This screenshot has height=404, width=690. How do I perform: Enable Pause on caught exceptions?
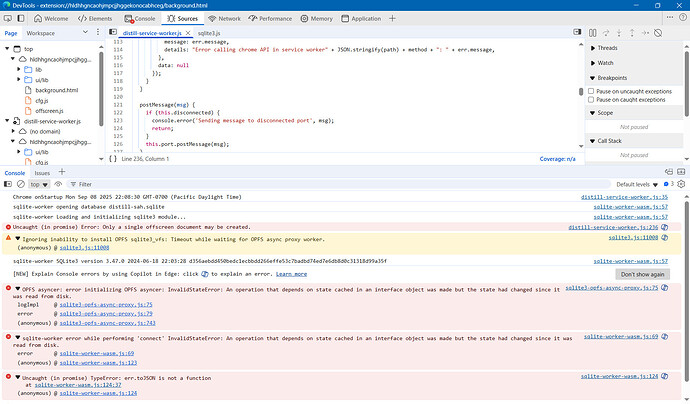pyautogui.click(x=591, y=99)
